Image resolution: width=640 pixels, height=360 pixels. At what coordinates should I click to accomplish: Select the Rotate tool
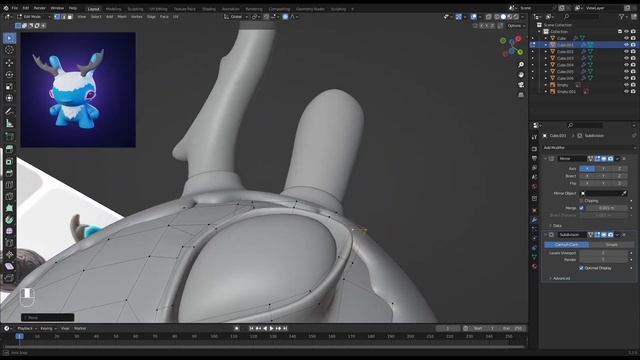(x=9, y=75)
